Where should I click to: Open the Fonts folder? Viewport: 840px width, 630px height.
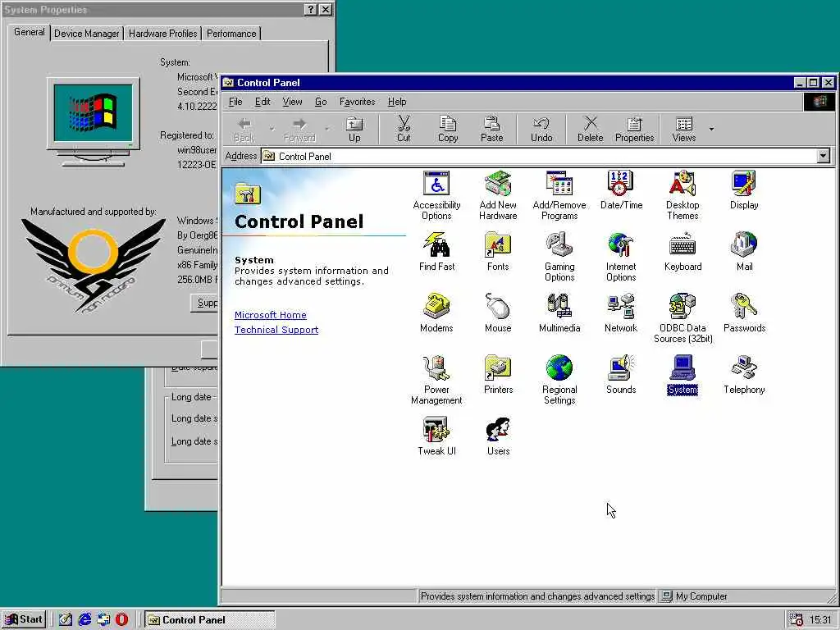coord(498,252)
